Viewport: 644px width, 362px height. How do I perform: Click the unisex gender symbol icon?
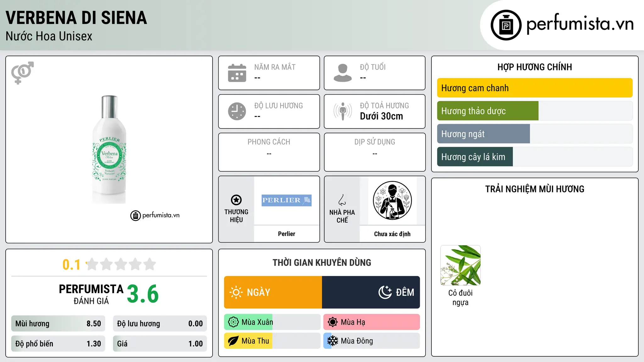click(22, 73)
